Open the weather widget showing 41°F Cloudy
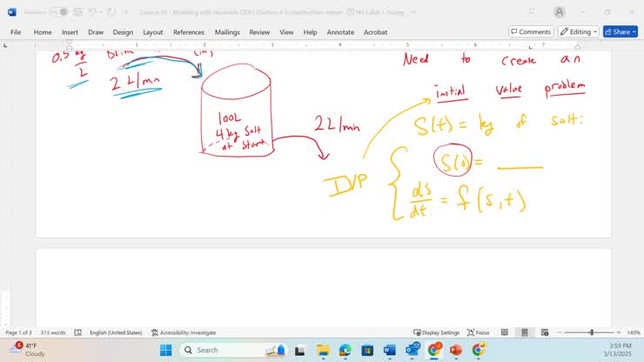The image size is (644, 362). 29,350
